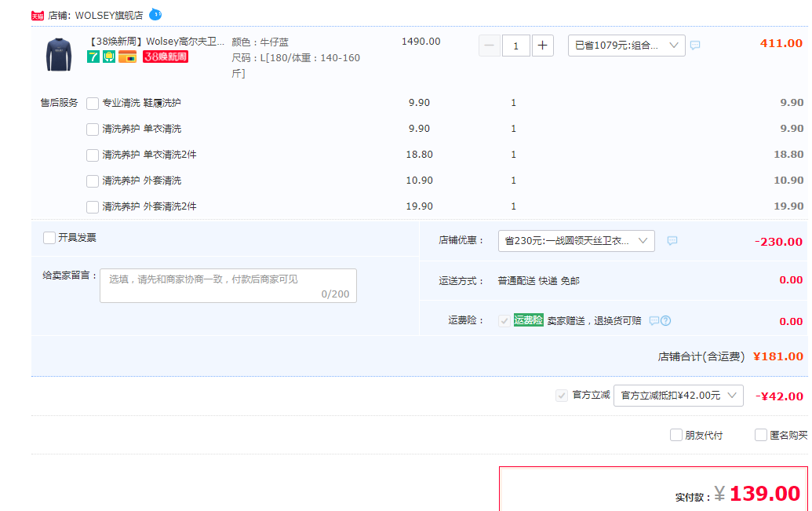This screenshot has width=812, height=511.
Task: Click the 411.00 item subtotal
Action: pyautogui.click(x=781, y=43)
